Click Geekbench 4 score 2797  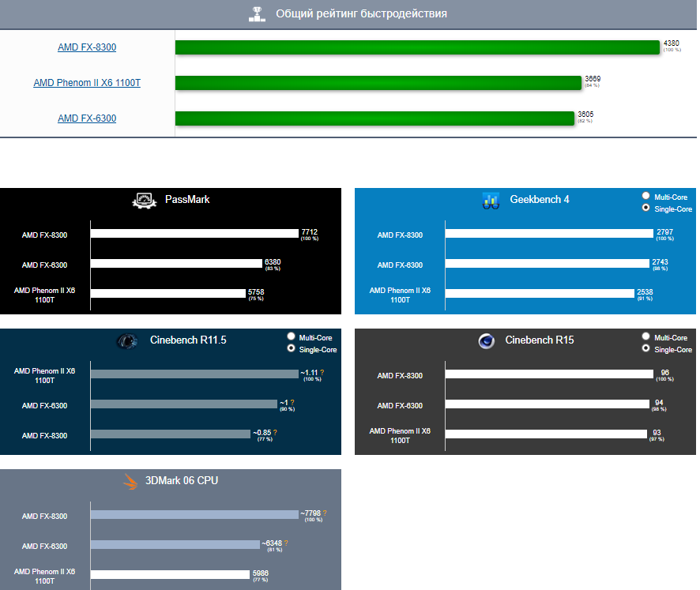(x=664, y=232)
